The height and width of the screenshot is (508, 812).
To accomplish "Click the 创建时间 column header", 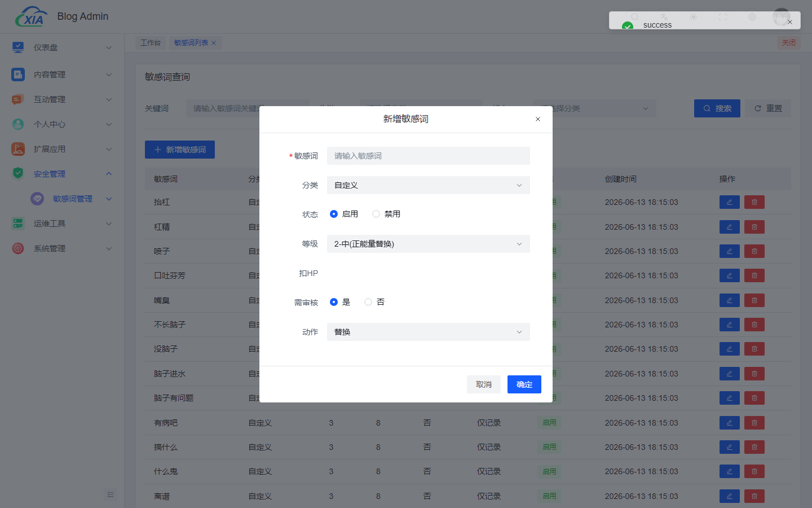I will click(621, 179).
